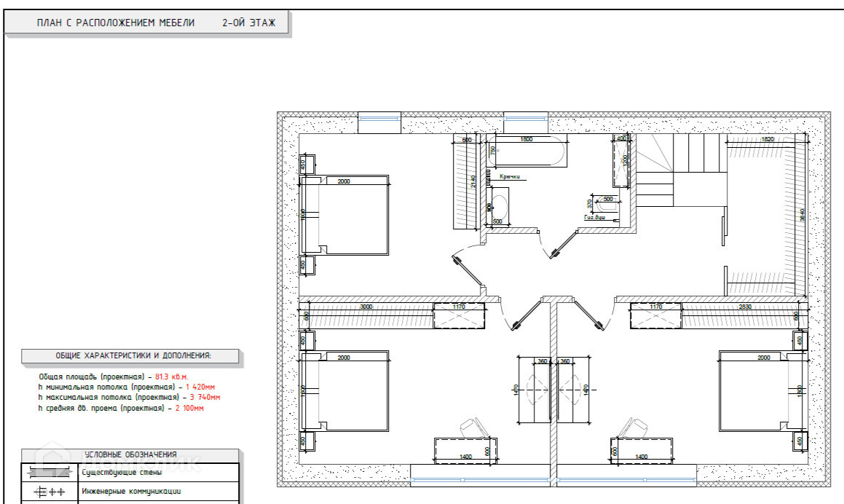Click minimum ceiling height '1 420мм'
Viewport: 844px width, 504px height.
tap(200, 387)
